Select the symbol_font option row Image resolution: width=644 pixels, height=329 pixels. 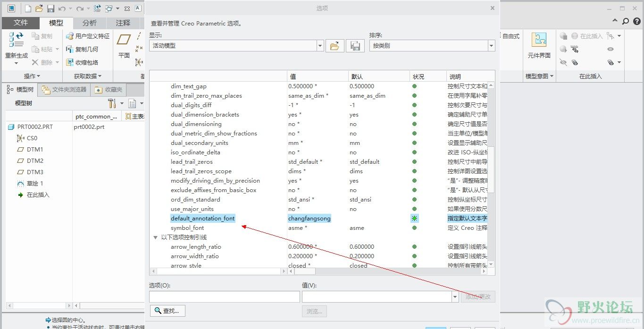click(318, 228)
